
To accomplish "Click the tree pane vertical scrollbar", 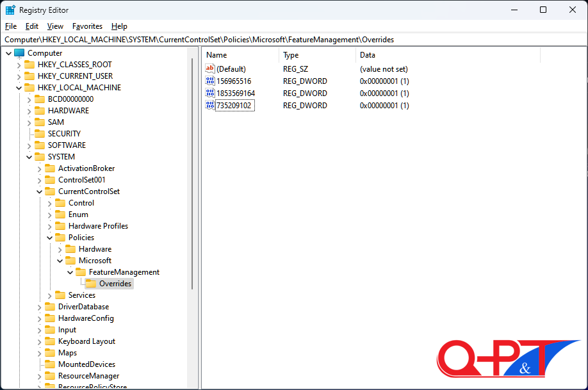I will pos(192,192).
